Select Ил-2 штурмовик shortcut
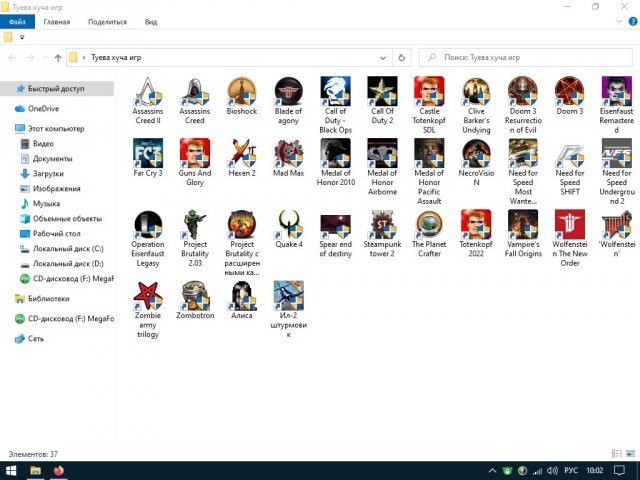The width and height of the screenshot is (640, 480). (x=288, y=310)
